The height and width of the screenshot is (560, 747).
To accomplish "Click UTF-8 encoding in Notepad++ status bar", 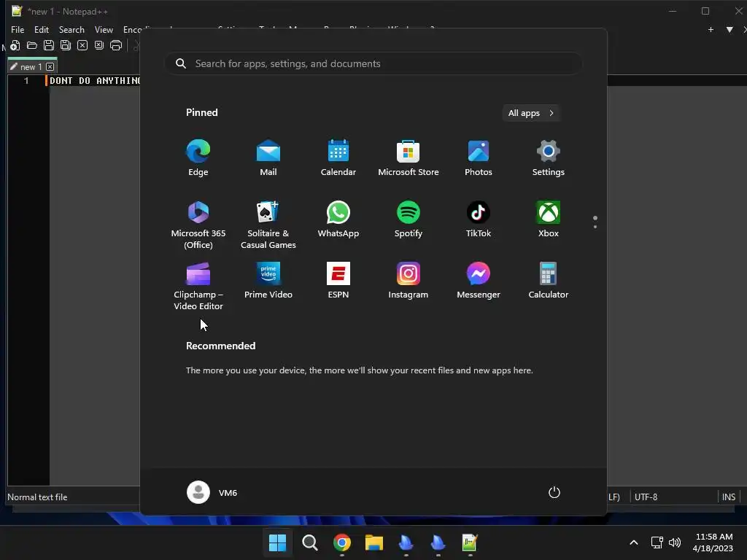I will 646,497.
